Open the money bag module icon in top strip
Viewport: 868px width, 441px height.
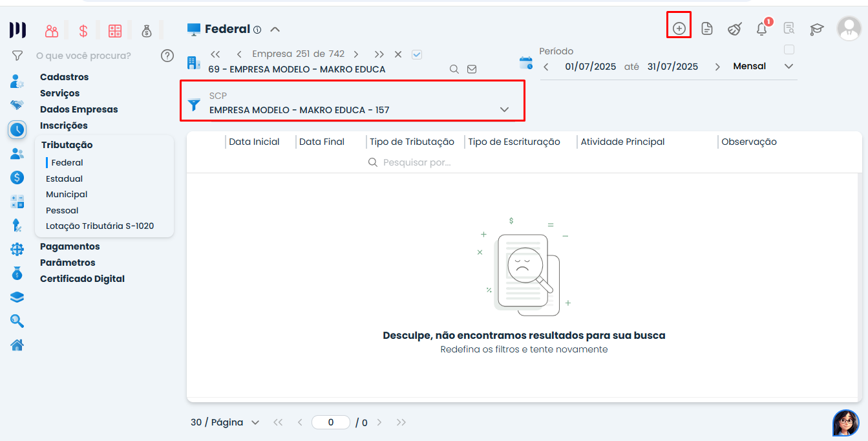pos(147,30)
